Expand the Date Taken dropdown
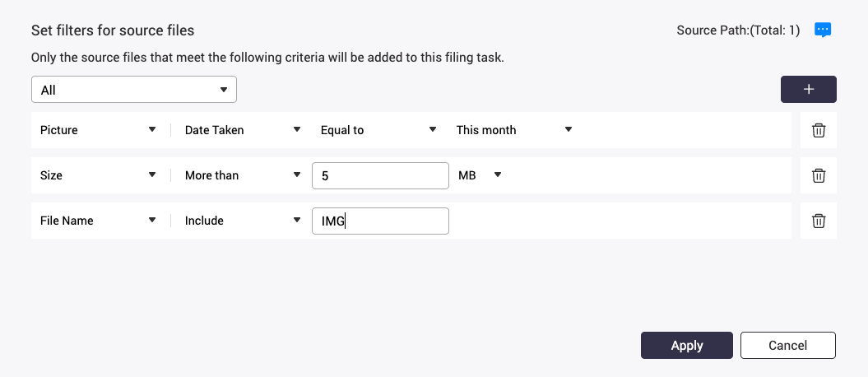Image resolution: width=868 pixels, height=377 pixels. click(242, 130)
